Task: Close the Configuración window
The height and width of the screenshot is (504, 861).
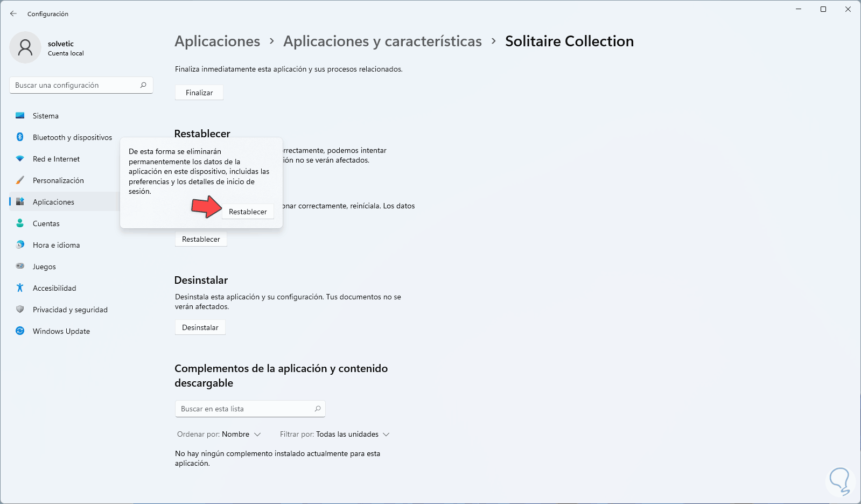Action: pyautogui.click(x=848, y=9)
